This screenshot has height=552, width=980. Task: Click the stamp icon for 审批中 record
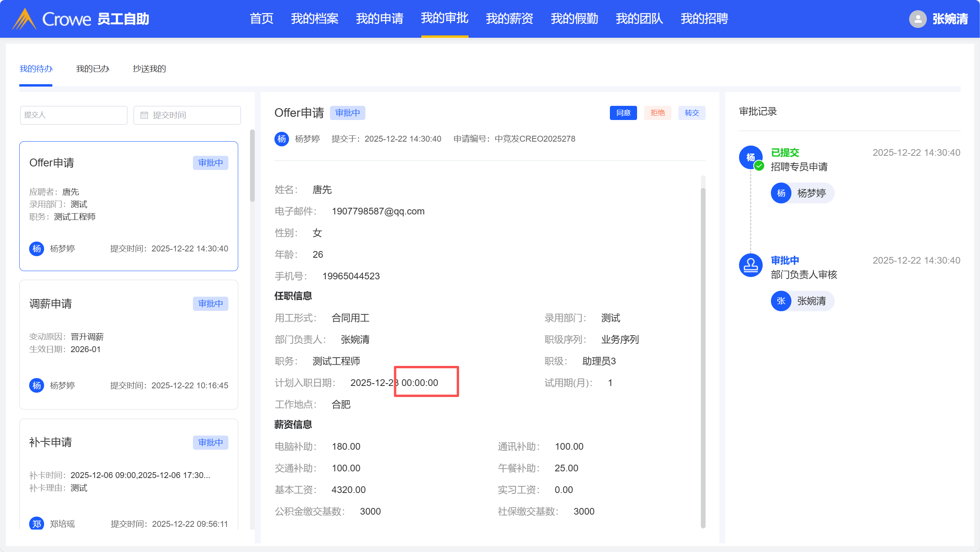point(750,265)
